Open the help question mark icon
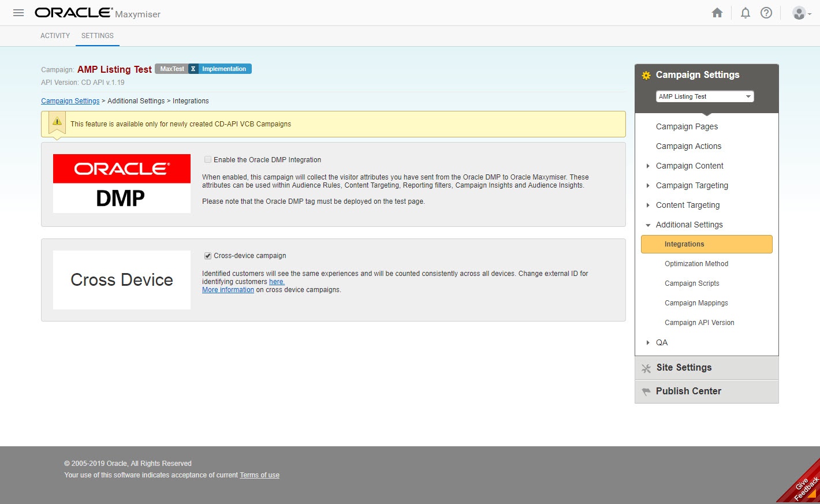Viewport: 820px width, 504px height. (766, 13)
